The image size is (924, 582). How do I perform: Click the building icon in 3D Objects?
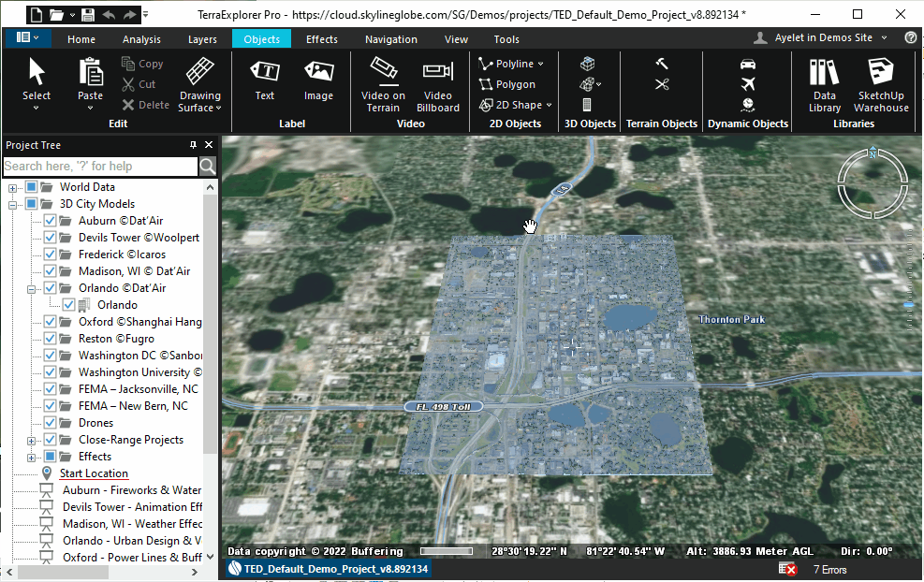coord(587,105)
